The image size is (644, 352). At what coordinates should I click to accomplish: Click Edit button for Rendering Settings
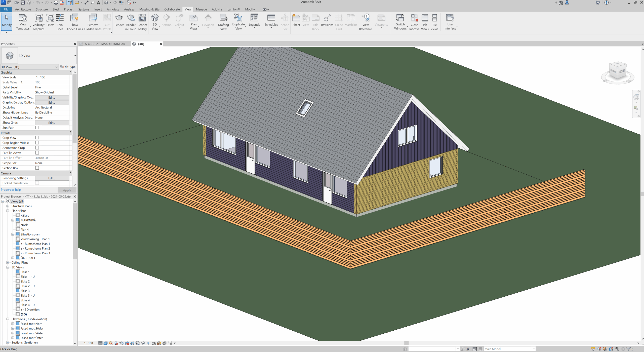pos(52,178)
